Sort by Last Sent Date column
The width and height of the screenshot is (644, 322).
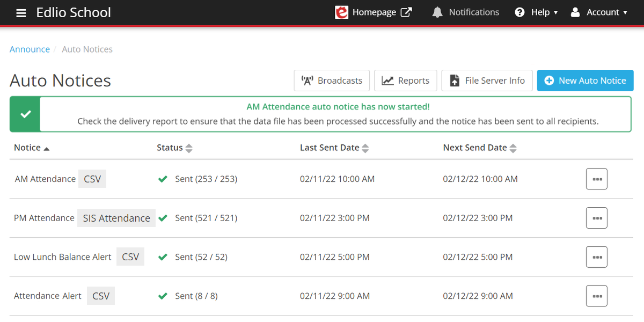tap(334, 148)
